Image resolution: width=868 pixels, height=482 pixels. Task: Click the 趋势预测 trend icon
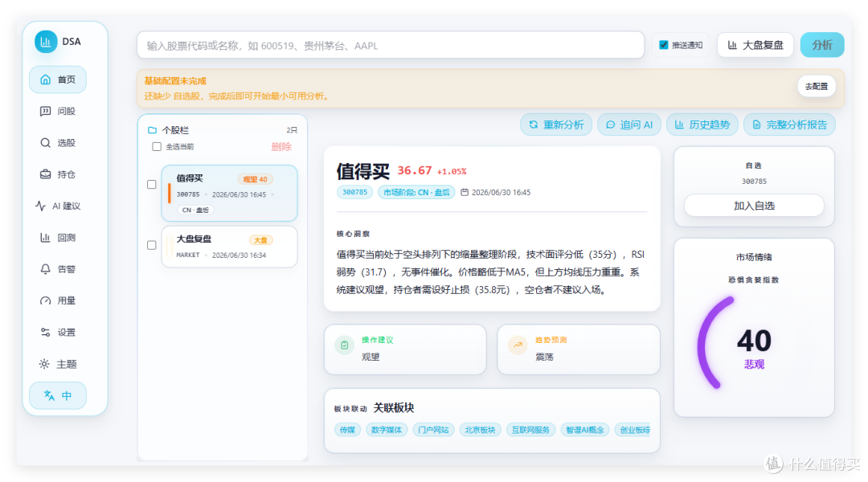[518, 345]
